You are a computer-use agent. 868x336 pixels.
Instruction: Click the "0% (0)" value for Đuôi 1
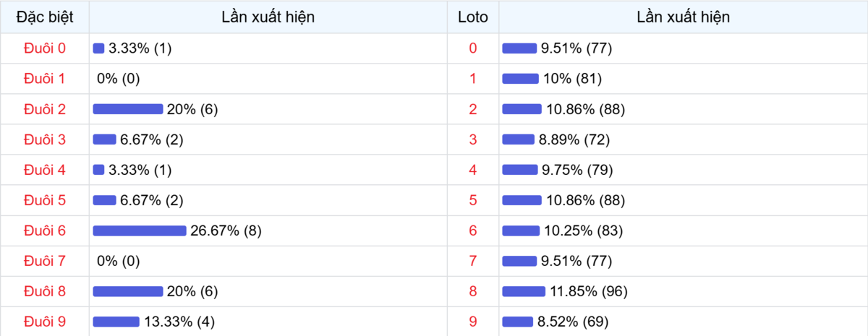click(118, 79)
